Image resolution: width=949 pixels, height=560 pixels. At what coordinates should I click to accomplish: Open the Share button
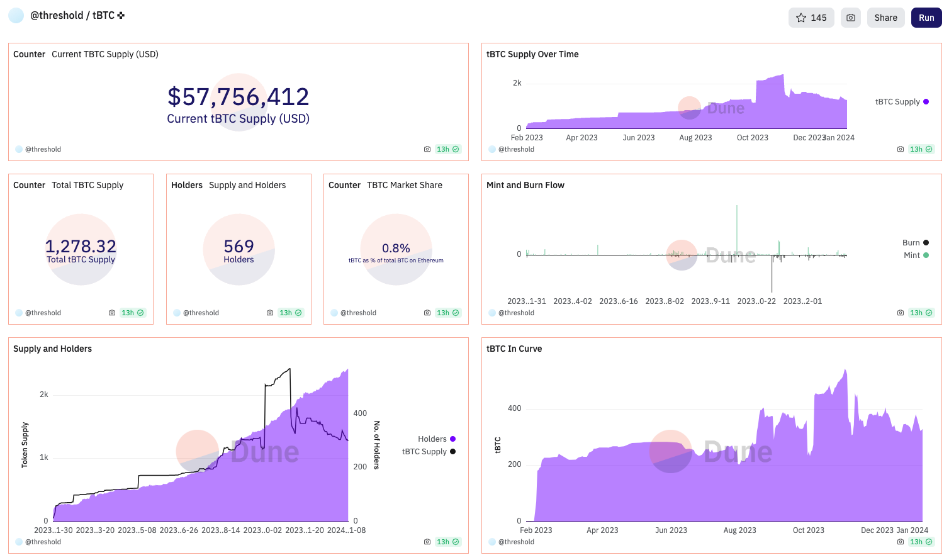pos(885,18)
